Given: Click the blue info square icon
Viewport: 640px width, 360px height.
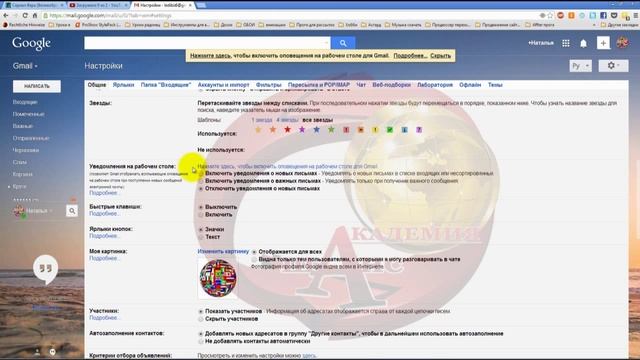Looking at the screenshot, I should click(x=404, y=130).
